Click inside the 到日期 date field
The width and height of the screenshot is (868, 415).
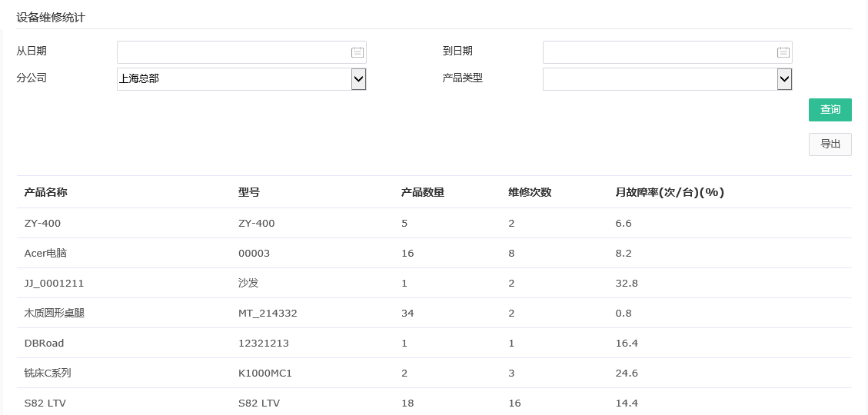(657, 52)
